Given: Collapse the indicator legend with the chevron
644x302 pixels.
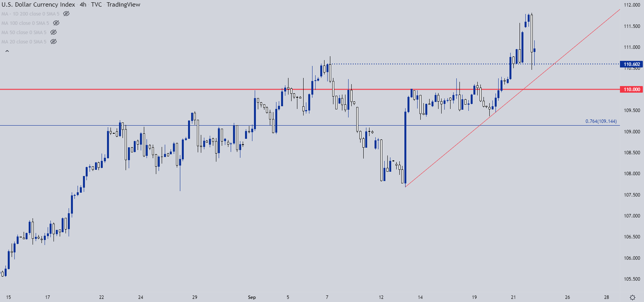Looking at the screenshot, I should (7, 51).
